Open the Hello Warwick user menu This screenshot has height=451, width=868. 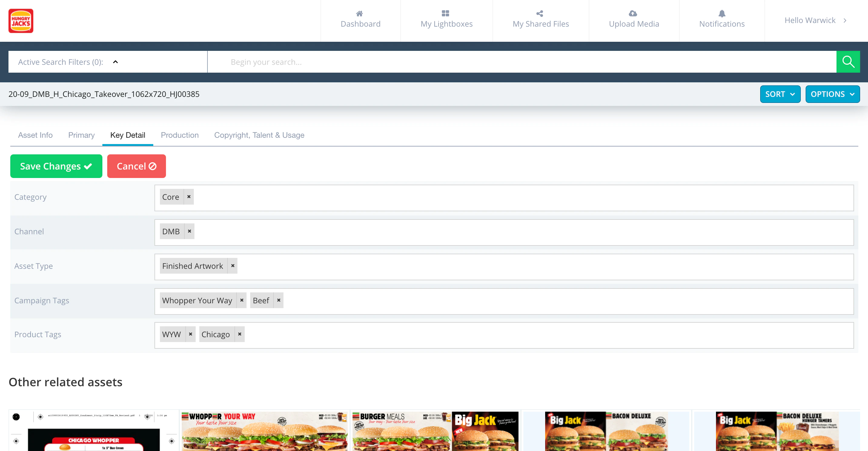click(816, 20)
